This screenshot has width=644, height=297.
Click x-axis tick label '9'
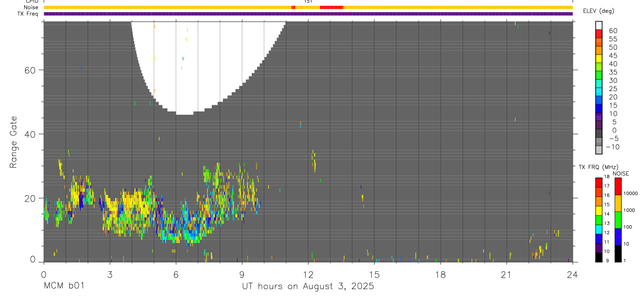242,274
